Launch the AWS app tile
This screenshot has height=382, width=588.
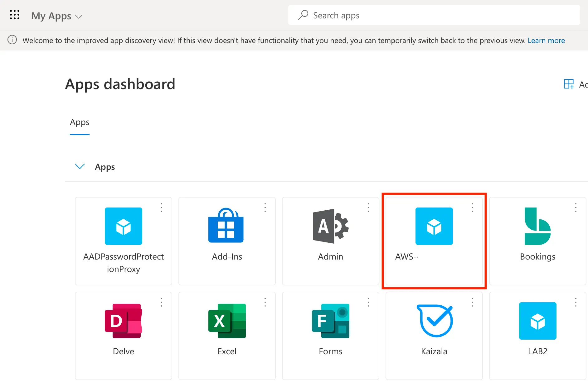[x=434, y=227]
